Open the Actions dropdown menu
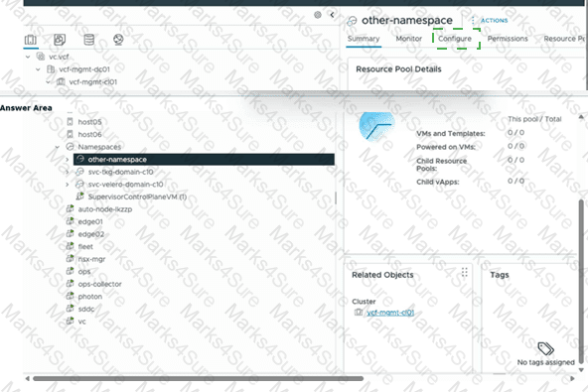Image resolution: width=588 pixels, height=392 pixels. pyautogui.click(x=490, y=20)
